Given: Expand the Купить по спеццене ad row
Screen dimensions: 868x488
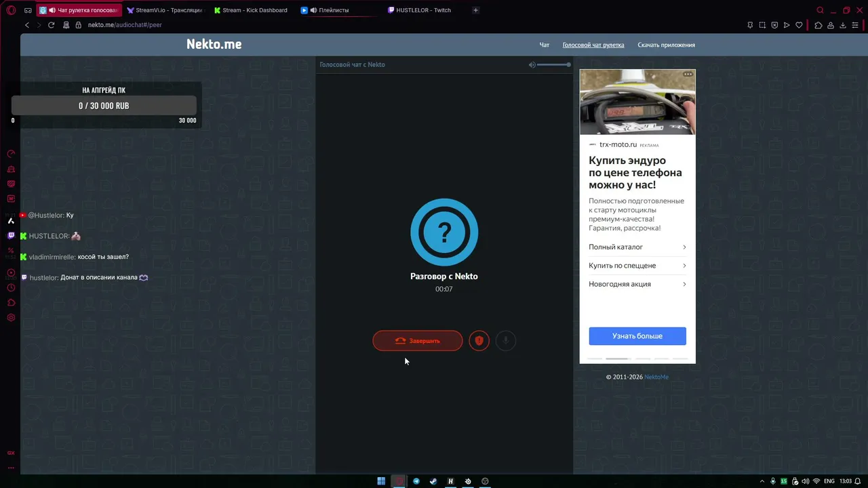Looking at the screenshot, I should coord(637,266).
